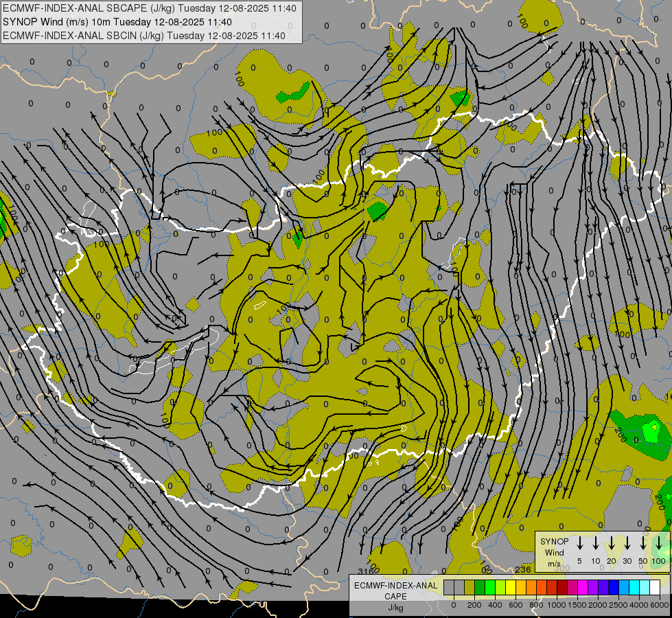The width and height of the screenshot is (672, 618).
Task: Click the 'J/kg' unit label in legend
Action: tap(395, 608)
